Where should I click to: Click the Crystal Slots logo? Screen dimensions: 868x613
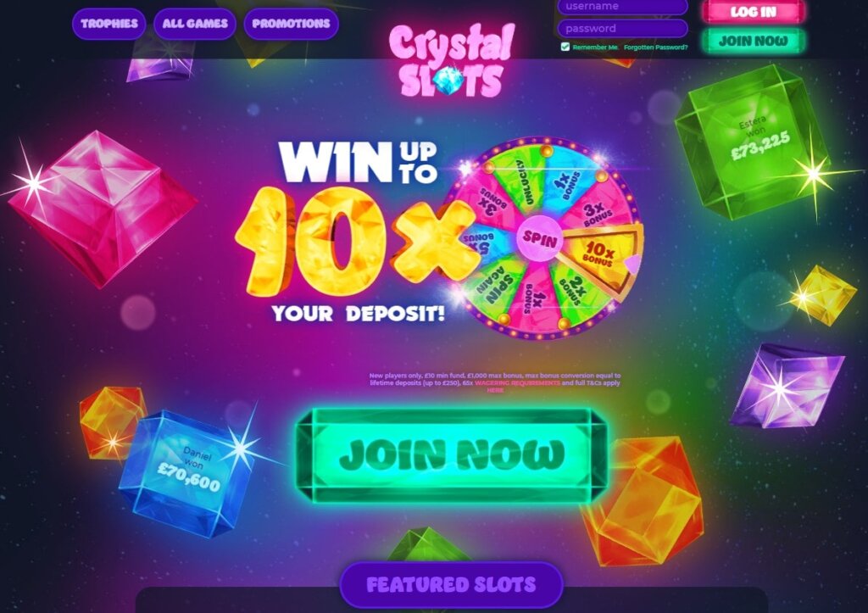pyautogui.click(x=452, y=61)
